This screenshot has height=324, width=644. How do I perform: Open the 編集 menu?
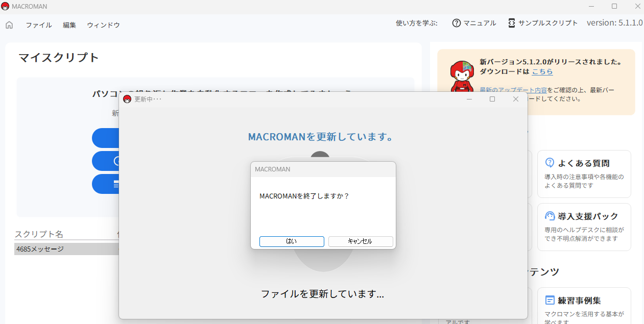coord(69,25)
